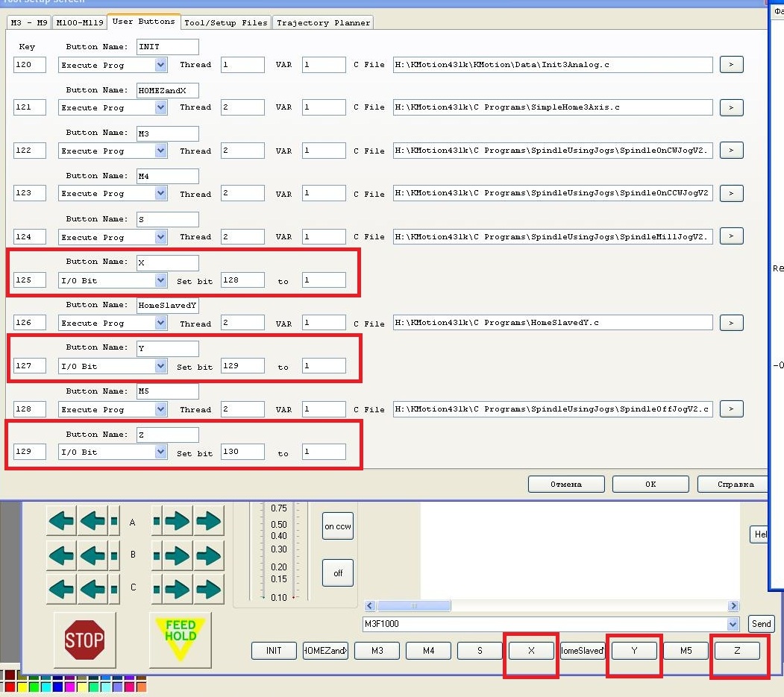Click the Key field containing 126
Image resolution: width=784 pixels, height=697 pixels.
(30, 323)
